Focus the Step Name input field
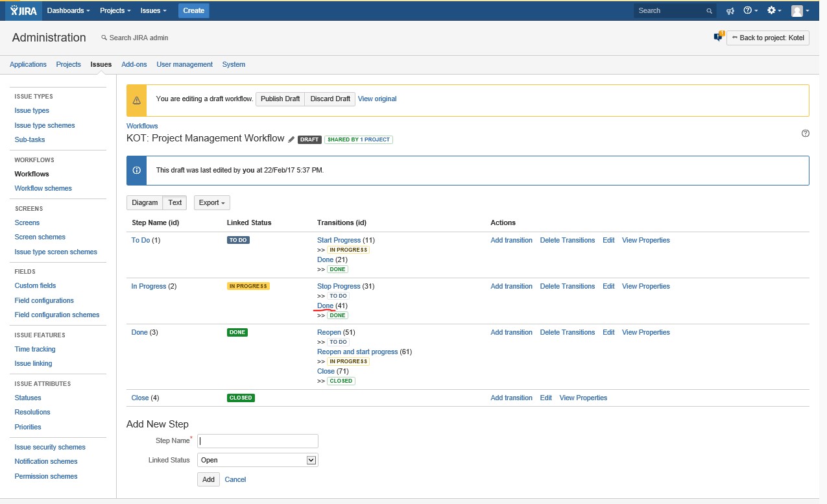This screenshot has height=504, width=827. tap(258, 441)
